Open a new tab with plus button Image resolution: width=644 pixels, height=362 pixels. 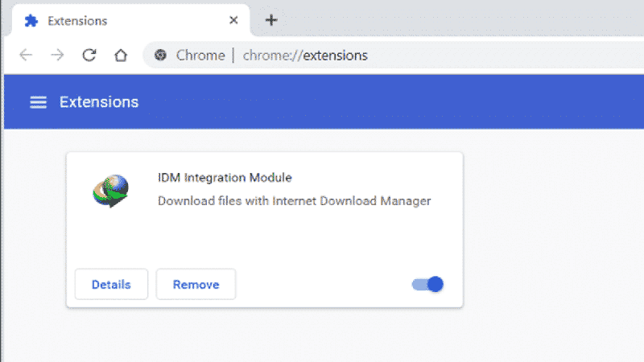tap(271, 20)
